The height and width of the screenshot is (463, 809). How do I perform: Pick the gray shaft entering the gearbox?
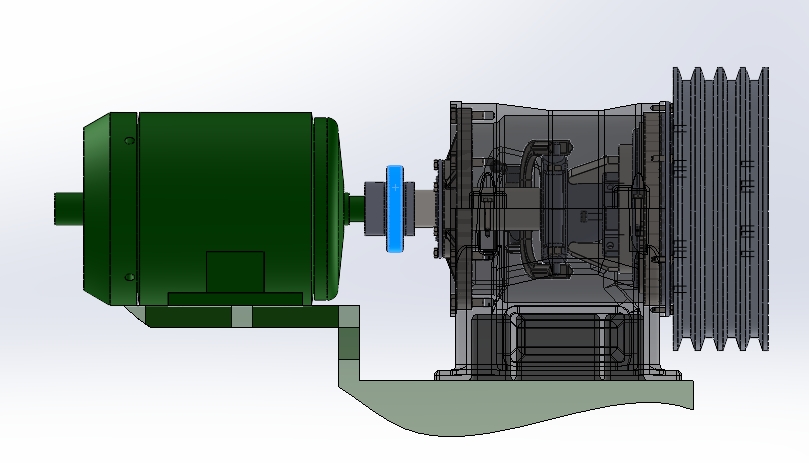424,209
